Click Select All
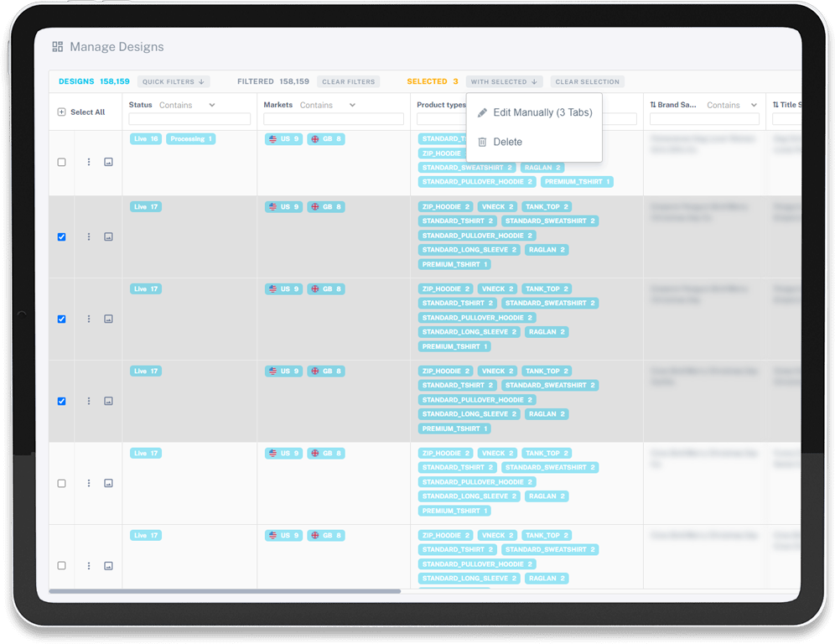 [87, 112]
